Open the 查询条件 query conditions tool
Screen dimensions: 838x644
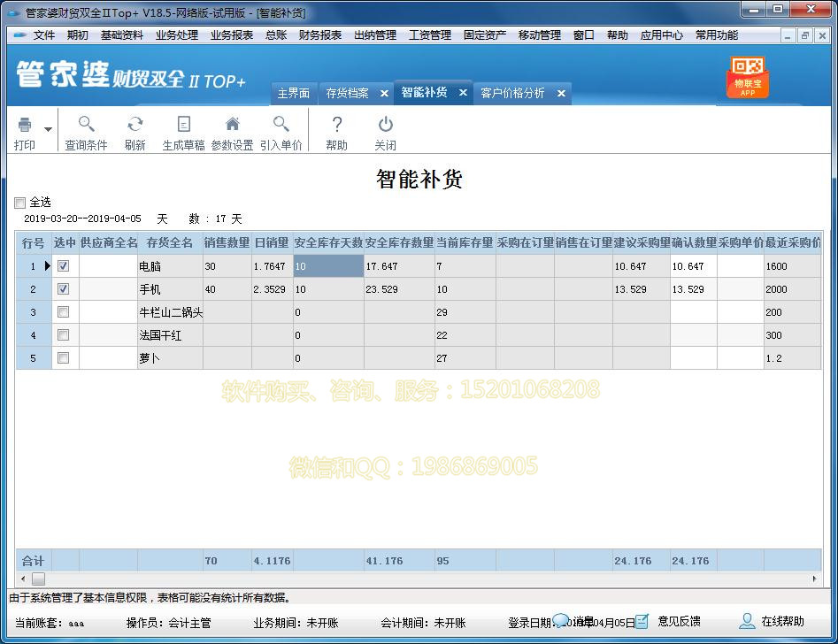85,131
